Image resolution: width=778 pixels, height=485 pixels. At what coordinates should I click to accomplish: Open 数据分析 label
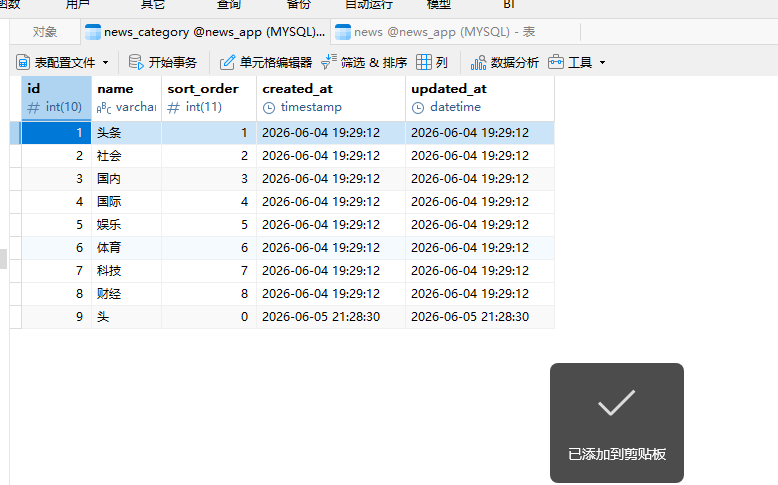515,63
